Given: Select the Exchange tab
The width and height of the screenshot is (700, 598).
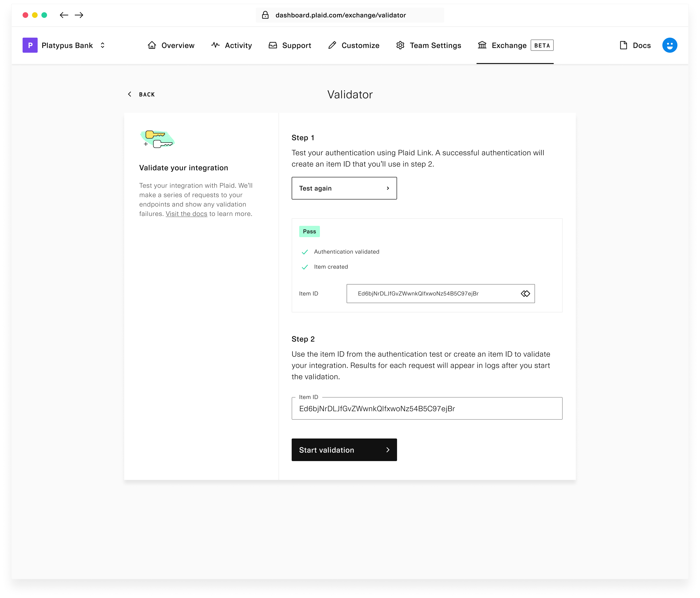Looking at the screenshot, I should [x=515, y=45].
